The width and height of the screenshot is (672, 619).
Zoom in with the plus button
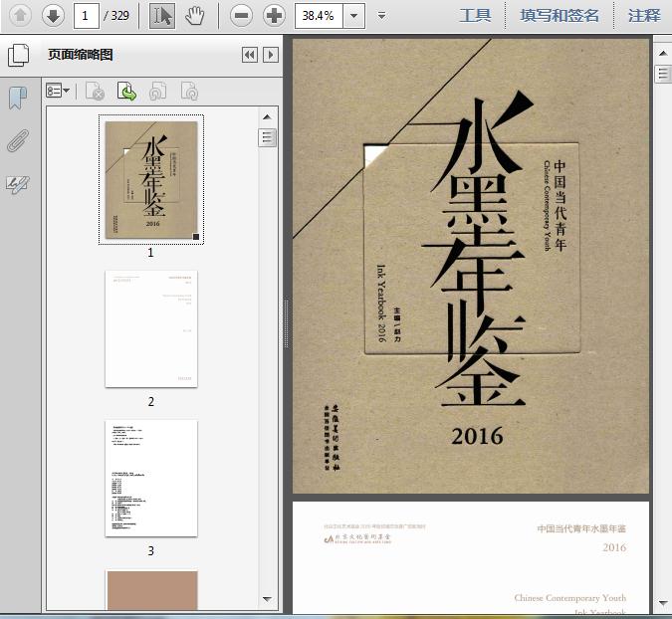[x=274, y=16]
